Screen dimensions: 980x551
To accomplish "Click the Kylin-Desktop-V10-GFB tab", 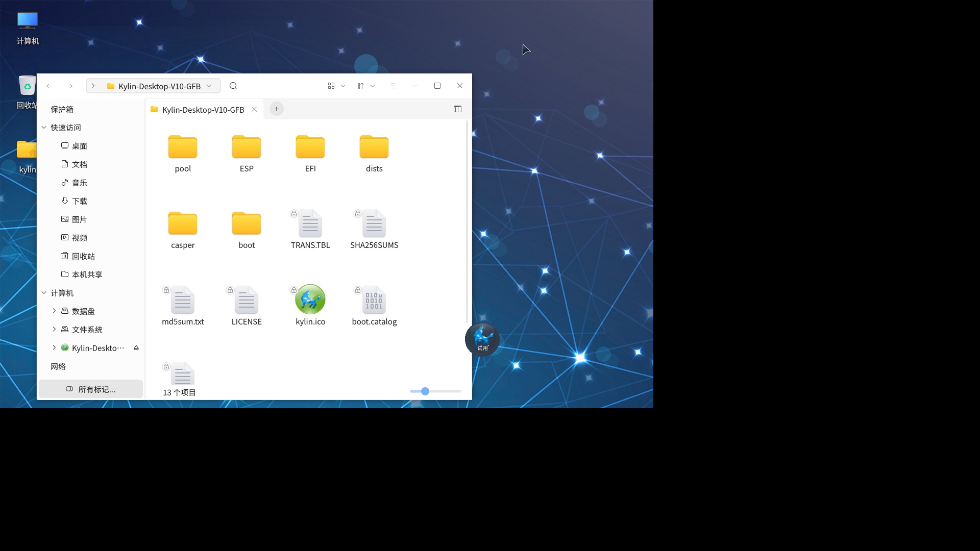I will [203, 109].
